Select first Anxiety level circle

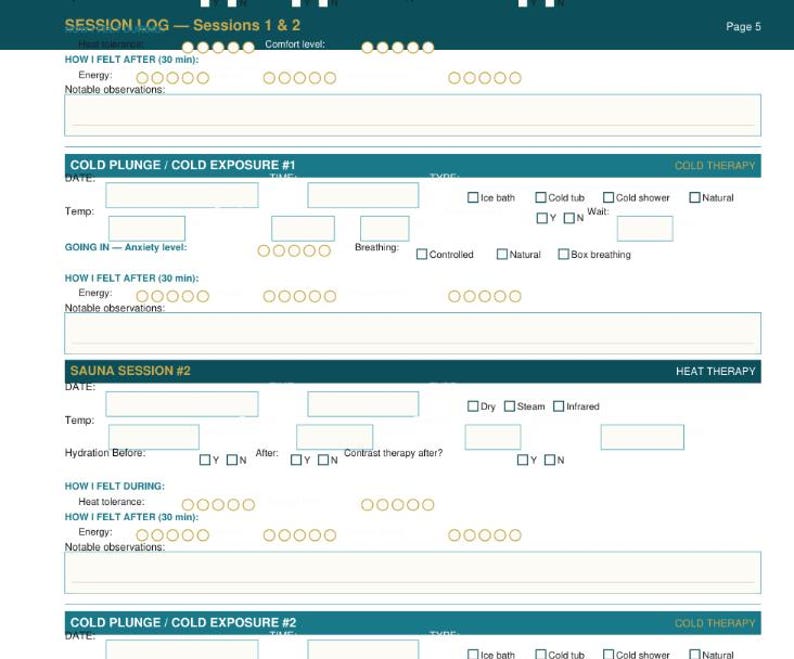[x=264, y=251]
